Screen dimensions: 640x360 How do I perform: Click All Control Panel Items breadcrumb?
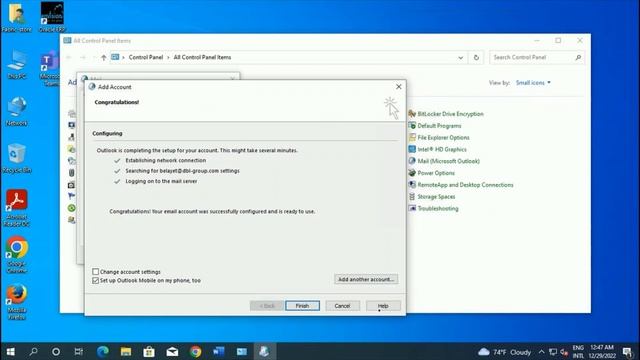coord(202,58)
